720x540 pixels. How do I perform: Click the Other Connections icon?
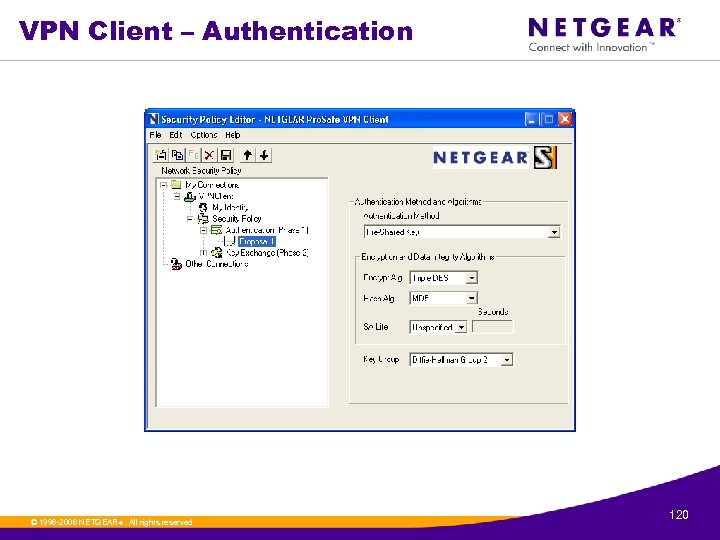[x=176, y=264]
